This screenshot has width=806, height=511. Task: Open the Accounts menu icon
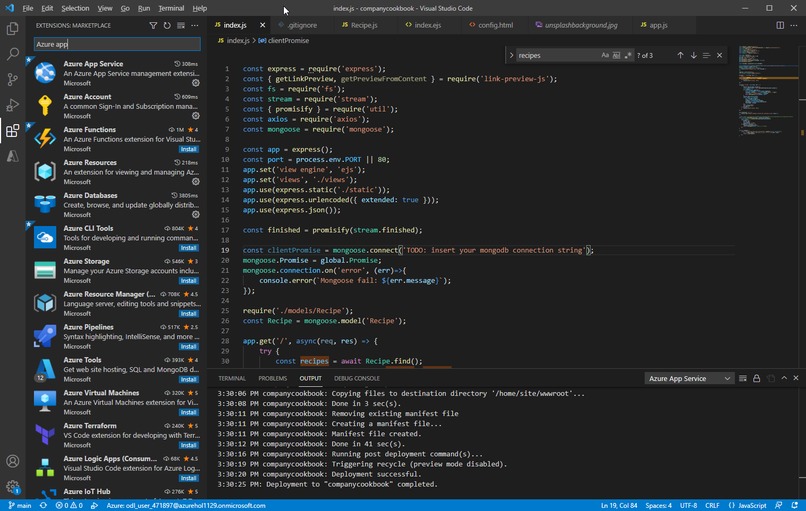pyautogui.click(x=12, y=461)
